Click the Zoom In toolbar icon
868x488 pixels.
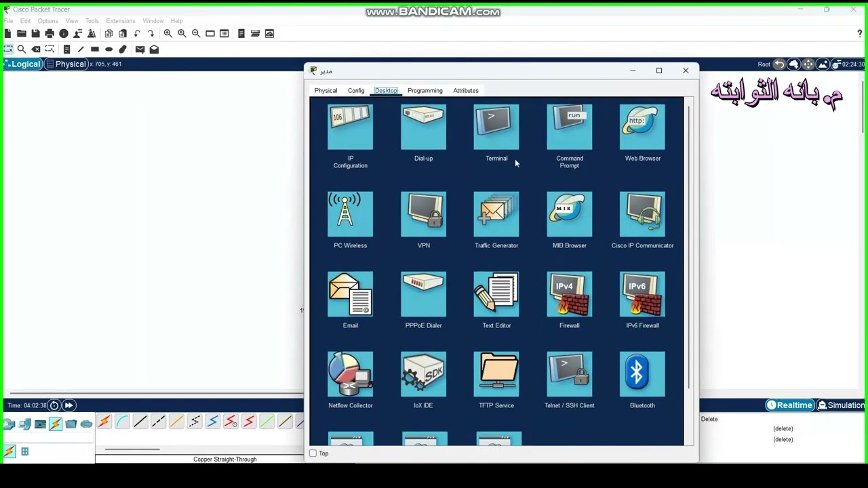coord(167,33)
